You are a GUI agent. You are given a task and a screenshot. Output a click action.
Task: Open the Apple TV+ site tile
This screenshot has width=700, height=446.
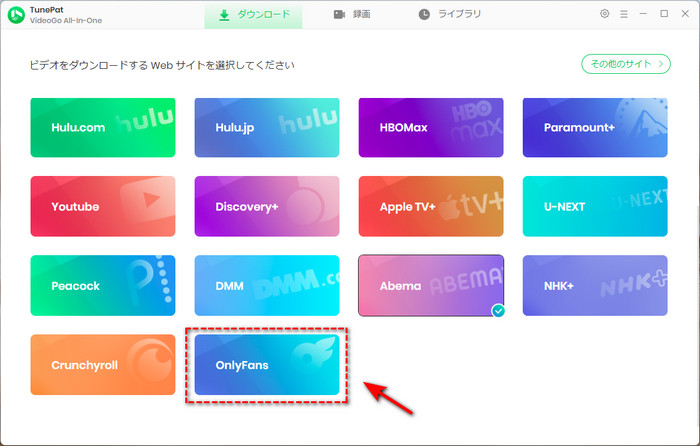(x=431, y=206)
